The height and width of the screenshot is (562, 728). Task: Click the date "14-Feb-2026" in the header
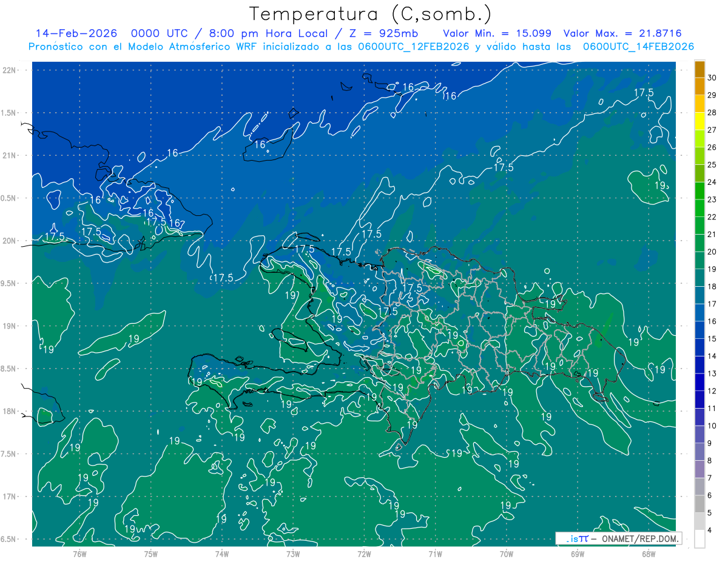(x=76, y=33)
